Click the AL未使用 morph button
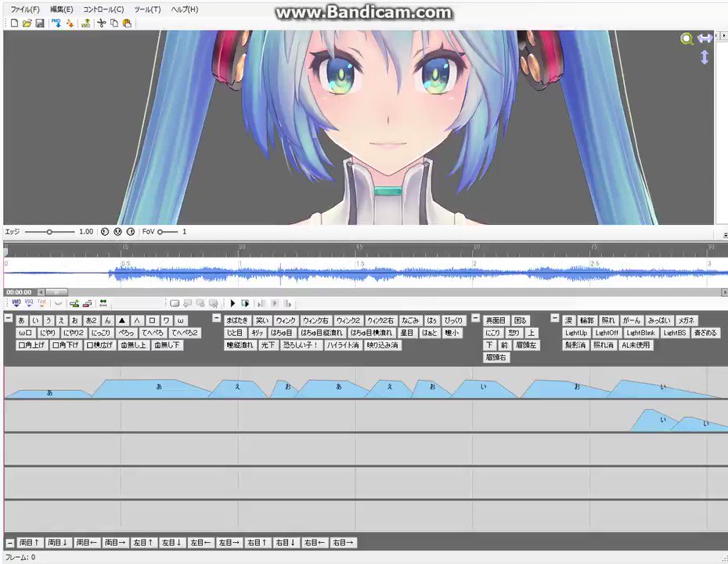This screenshot has width=728, height=564. [636, 345]
